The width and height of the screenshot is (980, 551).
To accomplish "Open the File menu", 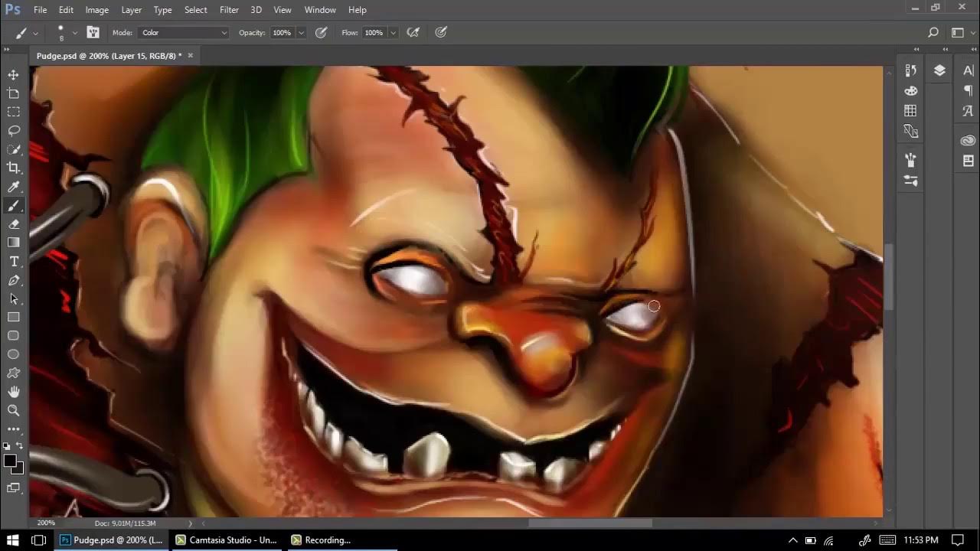I will click(x=40, y=10).
